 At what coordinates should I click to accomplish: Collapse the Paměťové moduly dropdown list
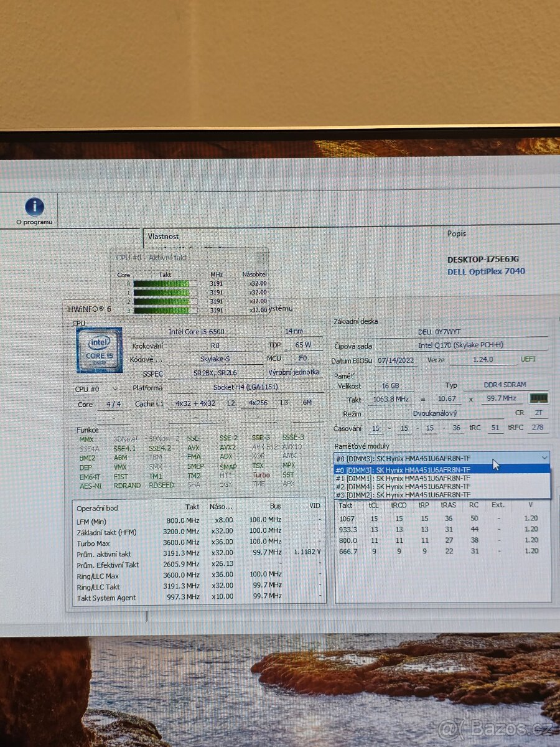click(x=544, y=458)
